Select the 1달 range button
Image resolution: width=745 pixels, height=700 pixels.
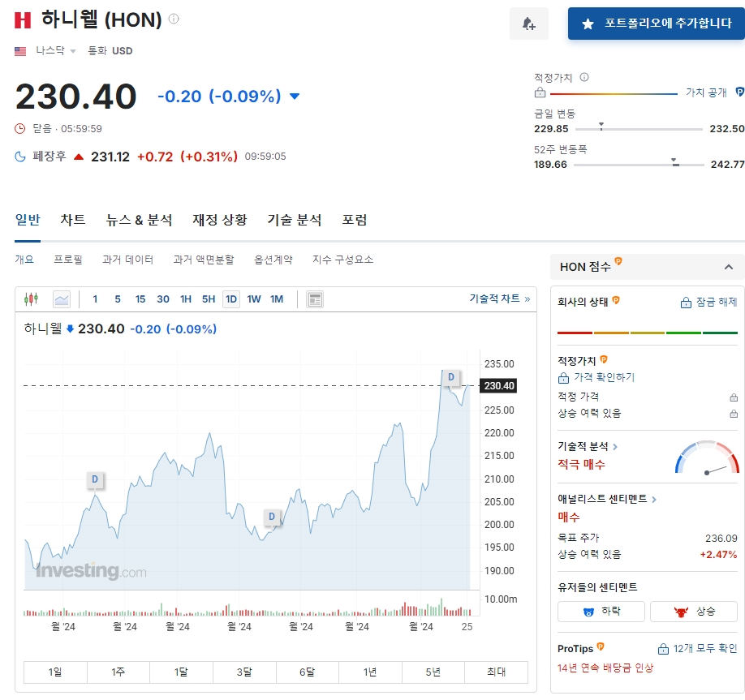click(181, 672)
